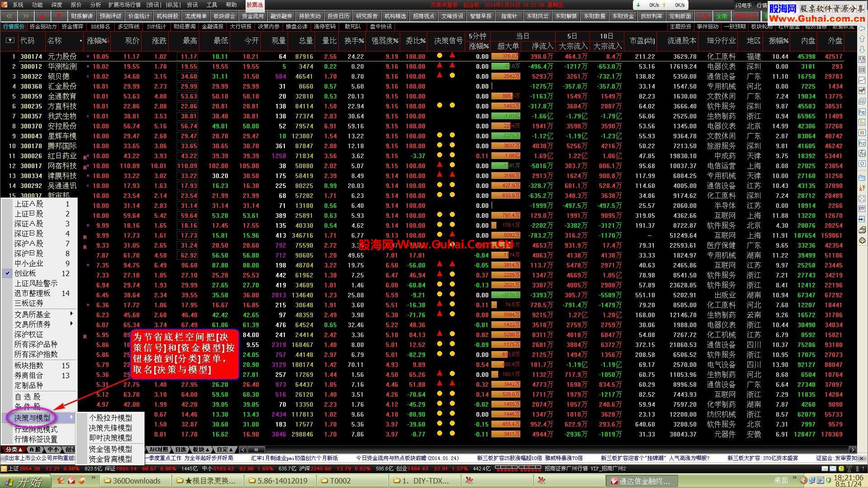Open the column header dropdown icon beside 代码

point(10,41)
